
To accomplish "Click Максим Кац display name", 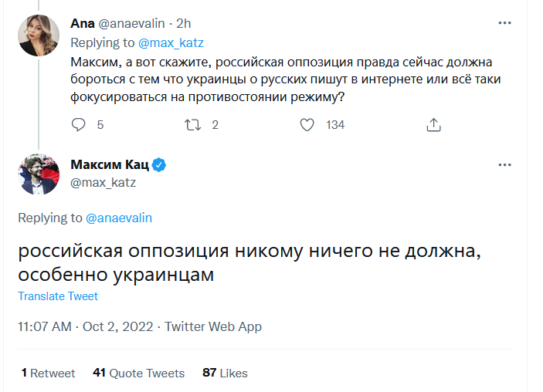I will (x=109, y=165).
